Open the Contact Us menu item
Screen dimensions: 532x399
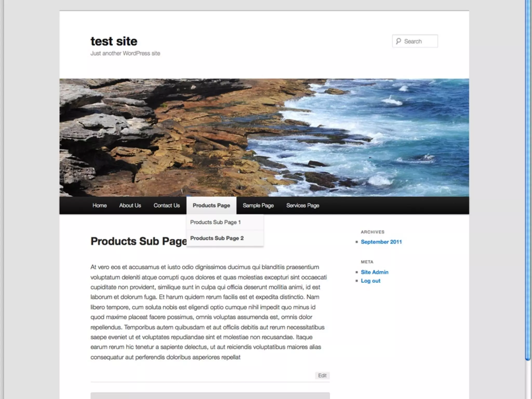167,205
